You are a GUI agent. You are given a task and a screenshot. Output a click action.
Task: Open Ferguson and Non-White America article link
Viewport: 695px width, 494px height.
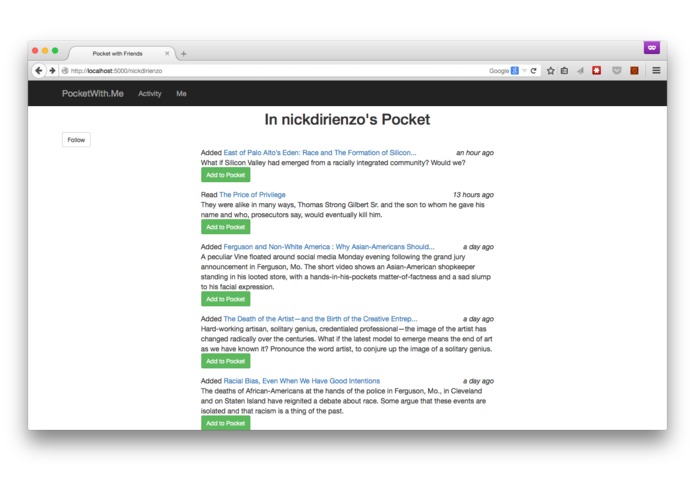click(x=329, y=247)
